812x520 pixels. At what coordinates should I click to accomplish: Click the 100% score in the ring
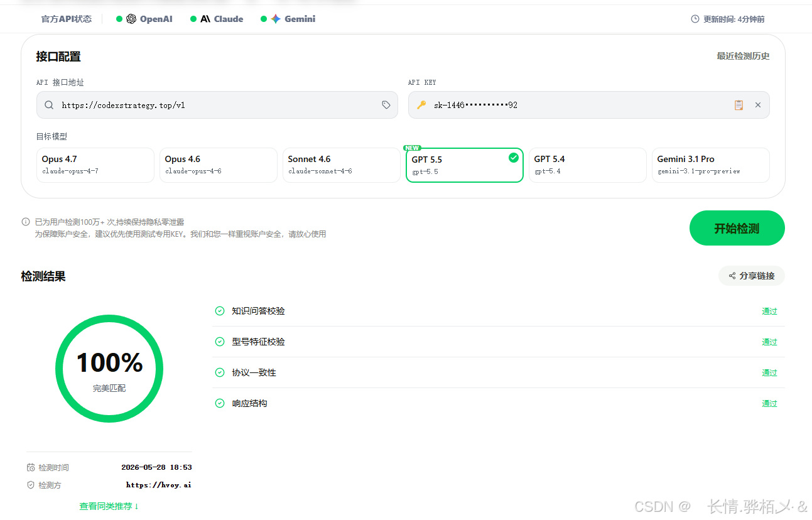(x=110, y=362)
